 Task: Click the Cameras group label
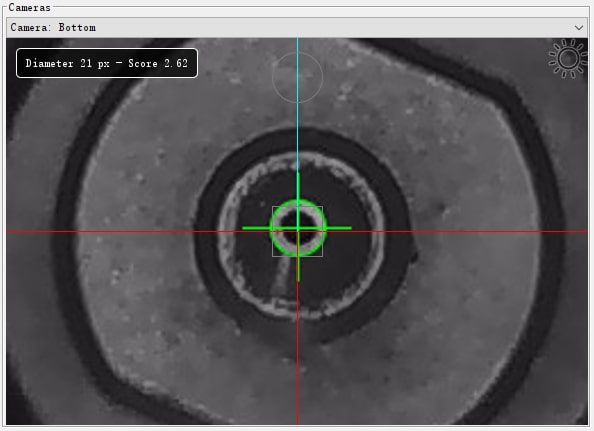coord(30,8)
